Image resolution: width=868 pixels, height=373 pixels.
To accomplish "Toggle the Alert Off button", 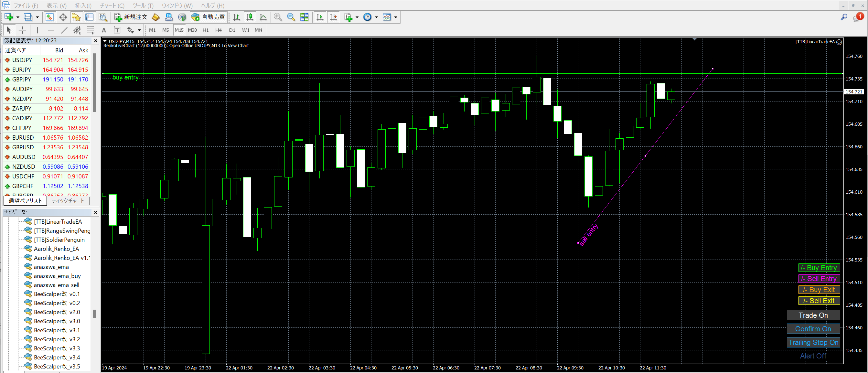I will 813,356.
